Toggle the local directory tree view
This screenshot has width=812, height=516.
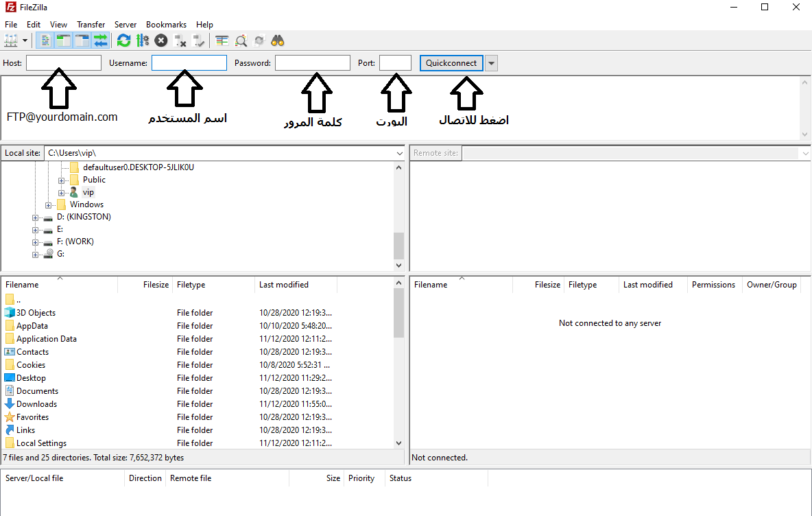click(x=63, y=40)
